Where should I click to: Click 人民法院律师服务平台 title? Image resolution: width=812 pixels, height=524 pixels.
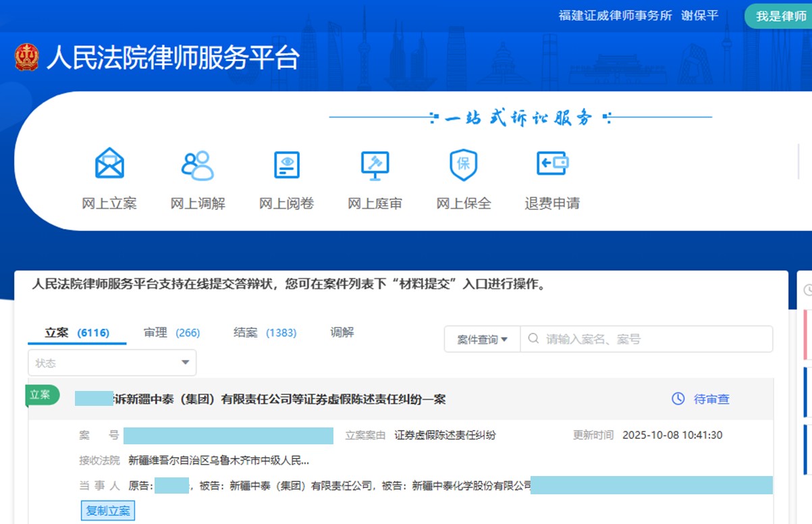[x=172, y=58]
